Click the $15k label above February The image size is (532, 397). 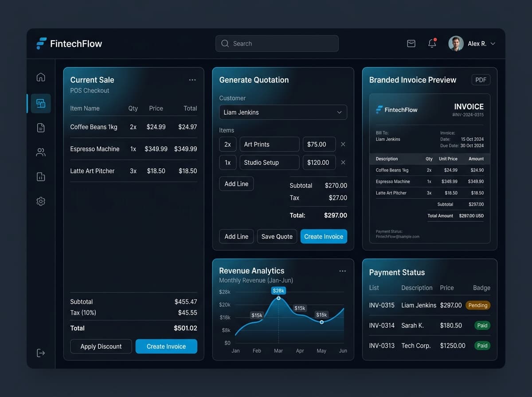coord(257,315)
